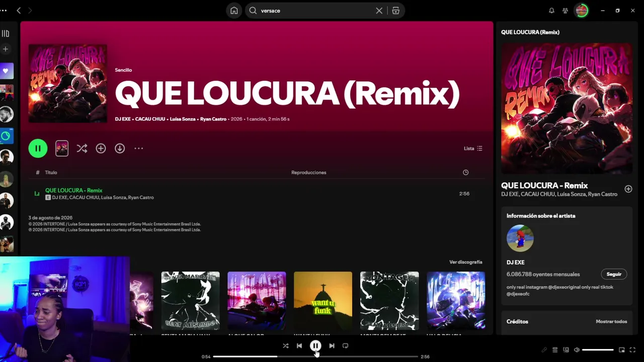Toggle shuffle for this single in the album action row

[82, 148]
